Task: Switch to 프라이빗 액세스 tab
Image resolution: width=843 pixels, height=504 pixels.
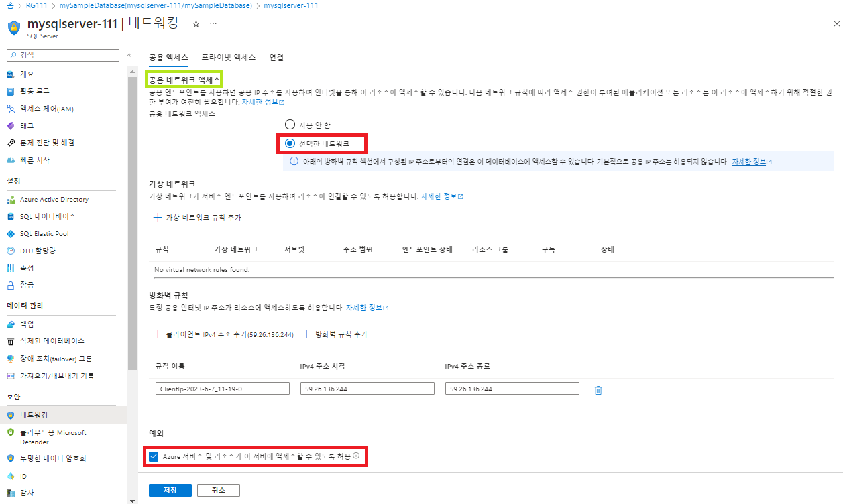Action: [x=229, y=58]
